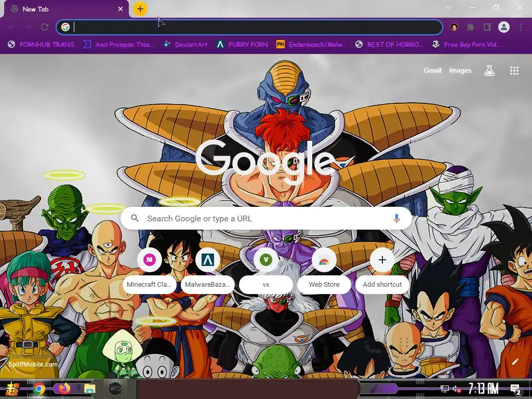
Task: Click the Search Google or type a URL box
Action: [267, 218]
